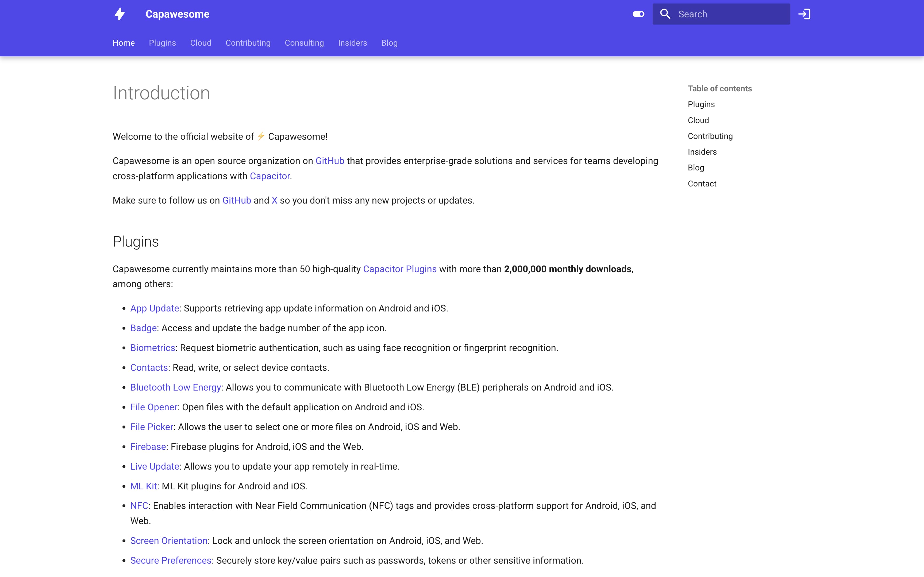Viewport: 924px width, 577px height.
Task: Open the Capacitor link in introduction
Action: click(269, 176)
